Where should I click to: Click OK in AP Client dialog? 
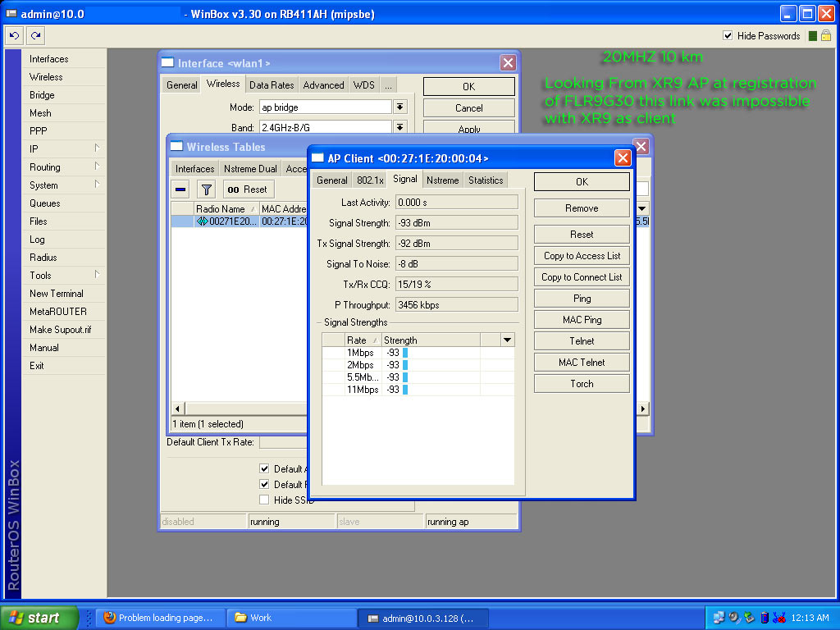tap(582, 181)
